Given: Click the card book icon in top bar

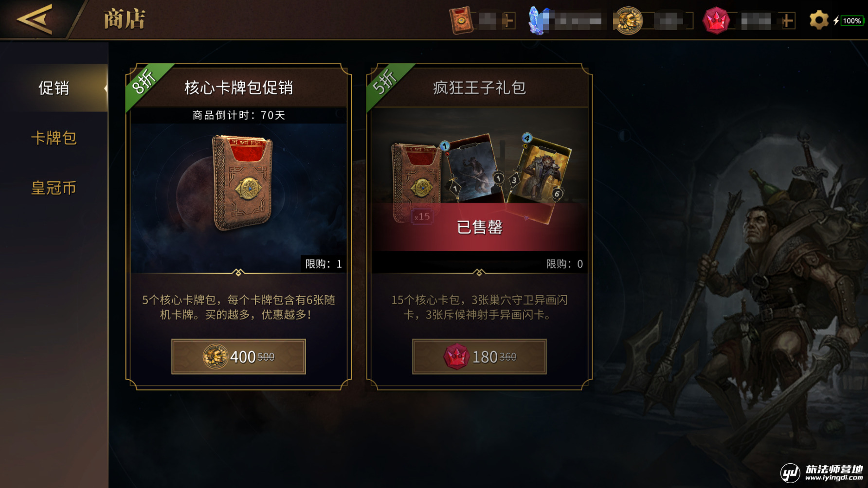Looking at the screenshot, I should pyautogui.click(x=461, y=20).
